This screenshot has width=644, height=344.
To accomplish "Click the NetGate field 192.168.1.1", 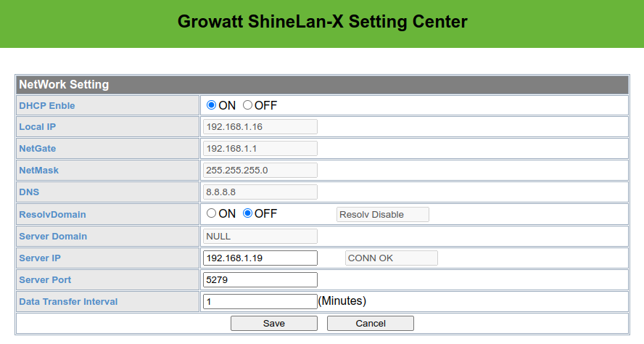I will click(x=260, y=148).
